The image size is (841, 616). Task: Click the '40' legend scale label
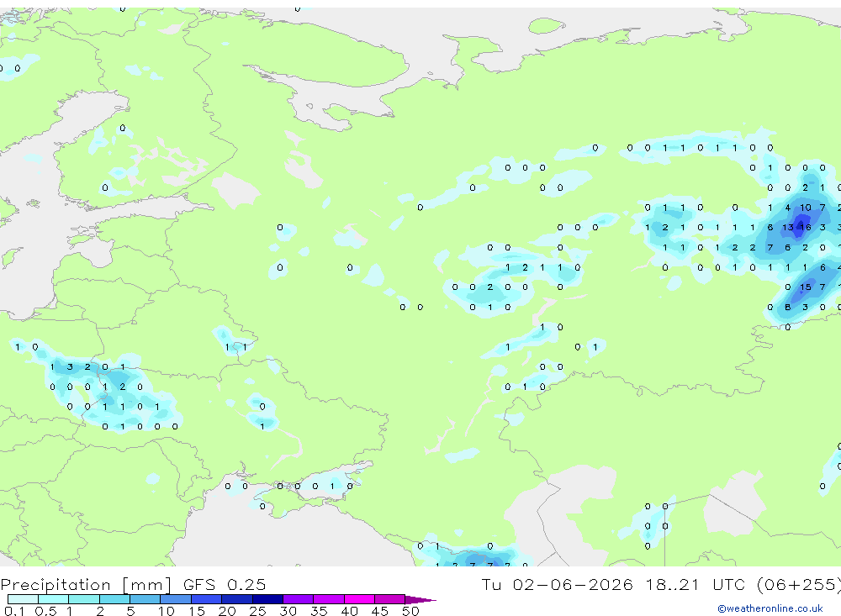point(349,611)
